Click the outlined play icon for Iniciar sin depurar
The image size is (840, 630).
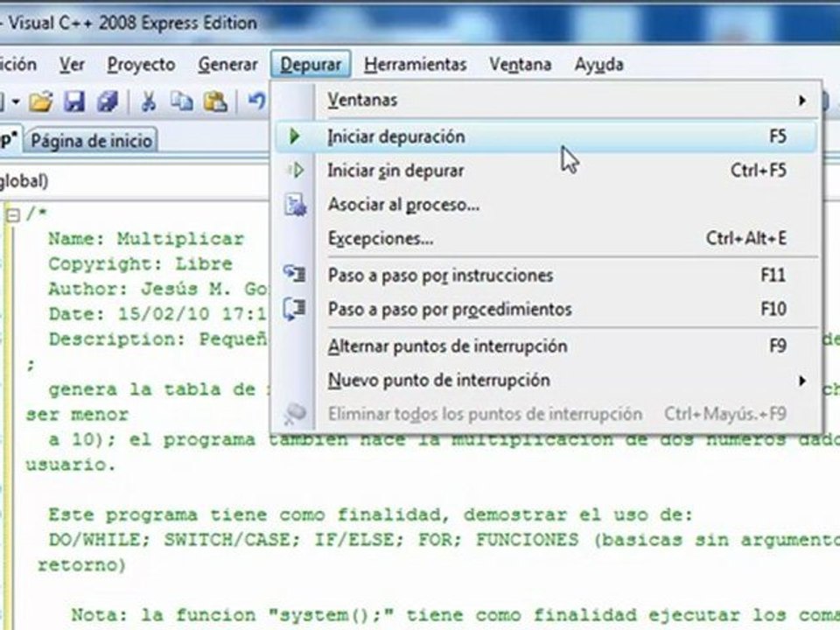295,171
